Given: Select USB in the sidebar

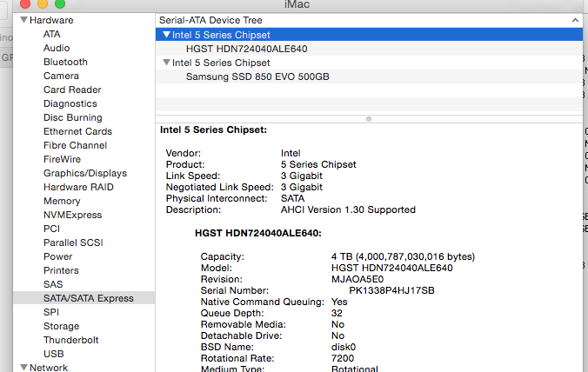Looking at the screenshot, I should point(54,354).
